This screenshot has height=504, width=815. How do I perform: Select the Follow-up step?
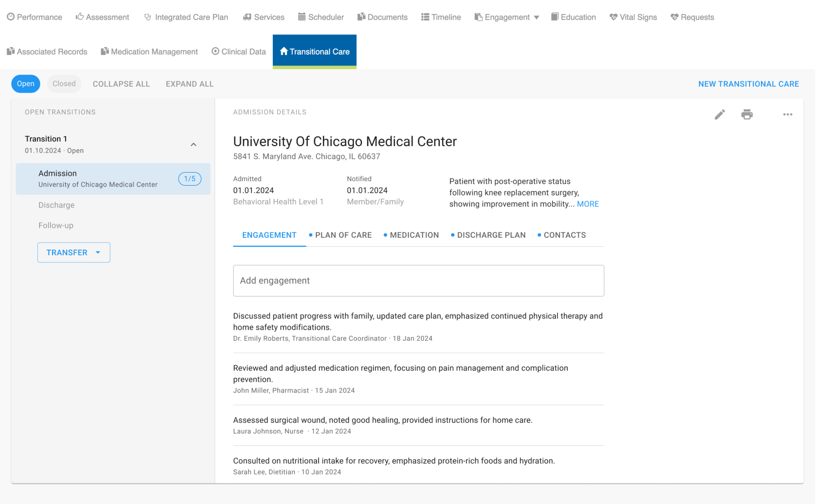(x=56, y=226)
